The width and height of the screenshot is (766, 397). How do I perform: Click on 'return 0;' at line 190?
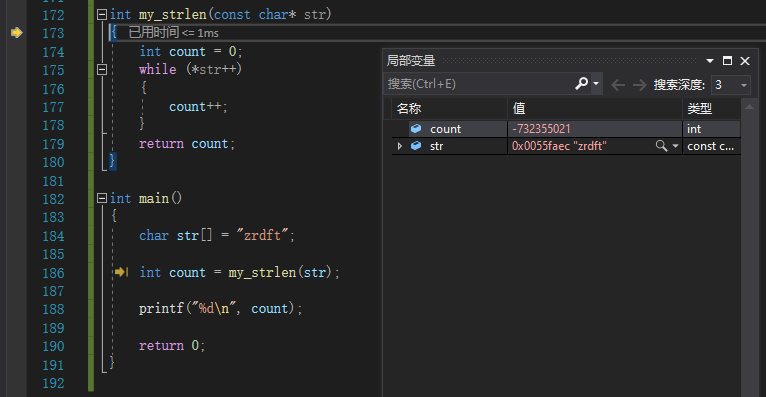172,345
